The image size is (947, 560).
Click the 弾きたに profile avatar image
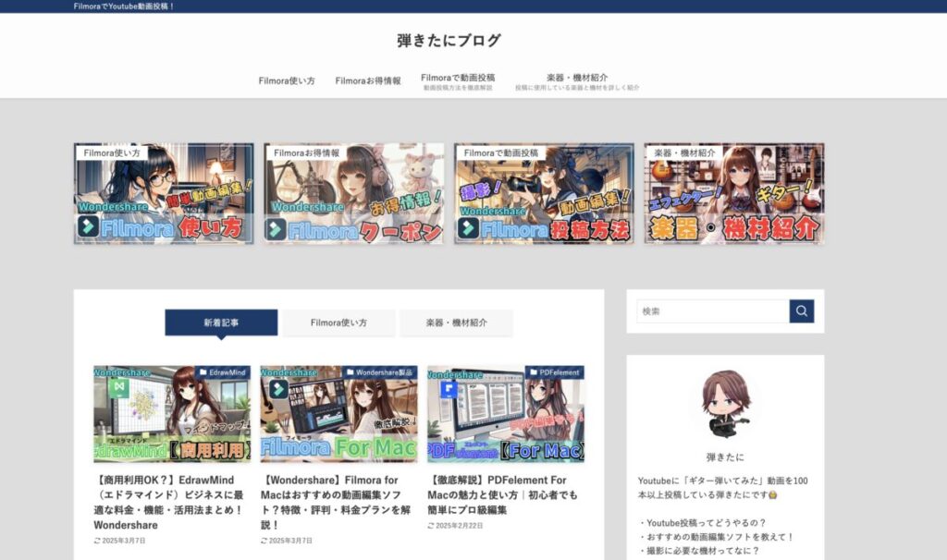tap(725, 403)
